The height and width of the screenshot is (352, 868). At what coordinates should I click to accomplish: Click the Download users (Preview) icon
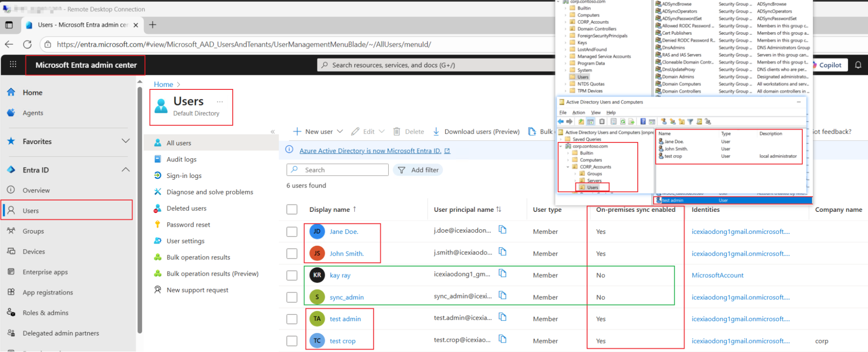point(436,132)
